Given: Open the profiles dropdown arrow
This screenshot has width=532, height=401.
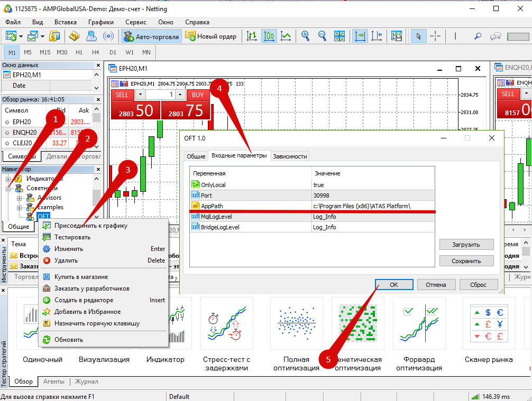Looking at the screenshot, I should point(42,36).
